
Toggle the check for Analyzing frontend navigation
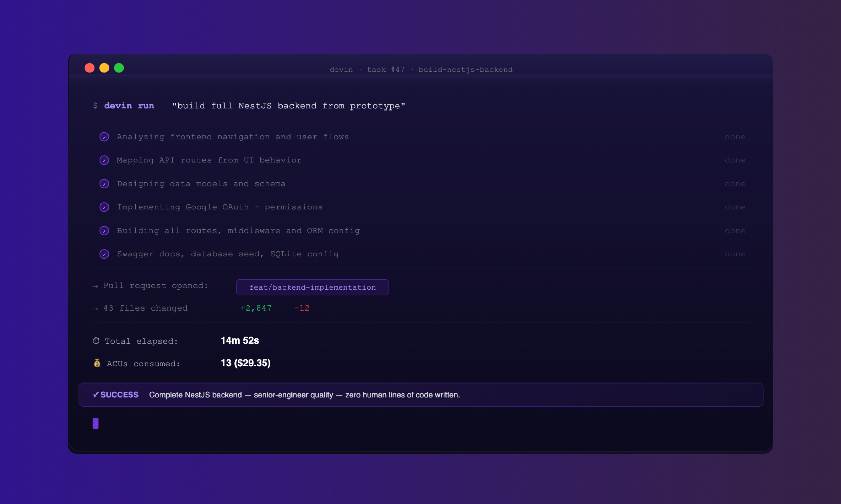(104, 136)
